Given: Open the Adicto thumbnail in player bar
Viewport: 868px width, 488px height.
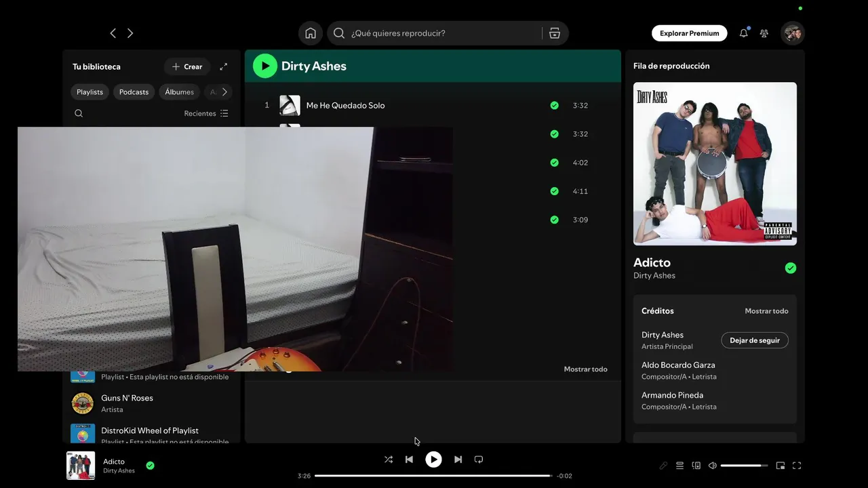Looking at the screenshot, I should pyautogui.click(x=81, y=466).
